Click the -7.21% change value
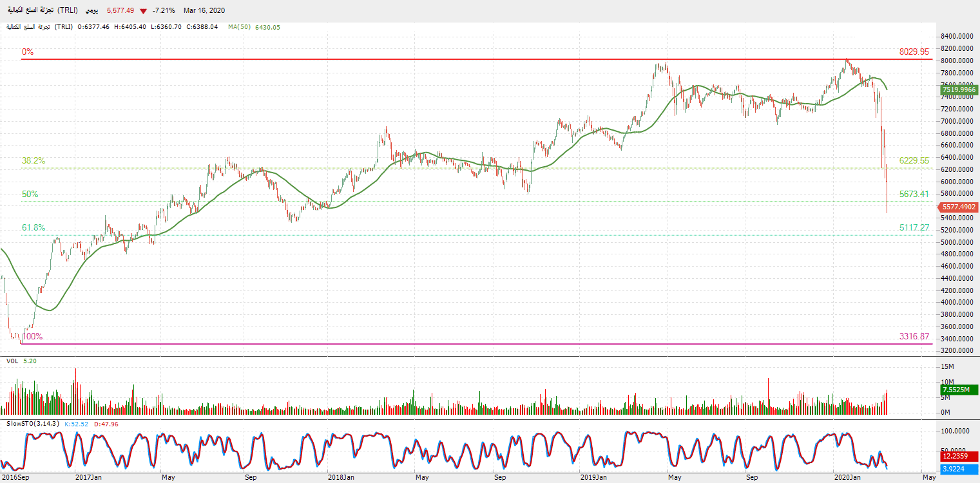Viewport: 980px width, 483px height. pyautogui.click(x=164, y=11)
